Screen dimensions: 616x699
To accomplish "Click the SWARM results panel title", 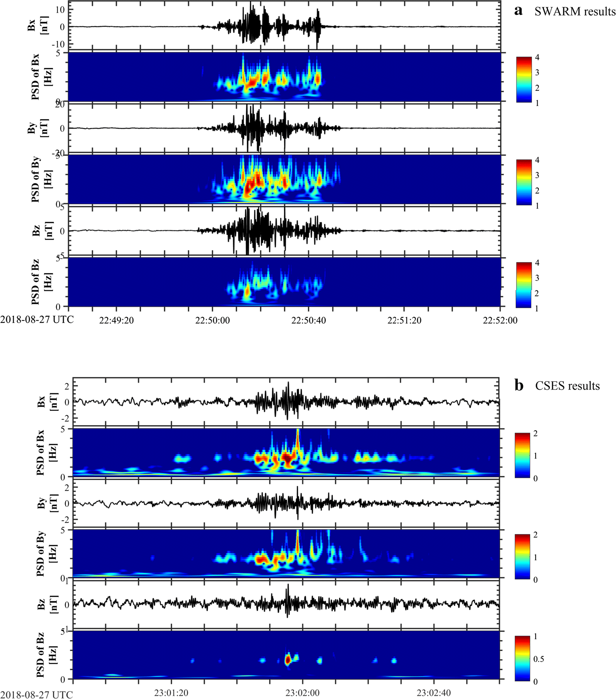I will 575,12.
